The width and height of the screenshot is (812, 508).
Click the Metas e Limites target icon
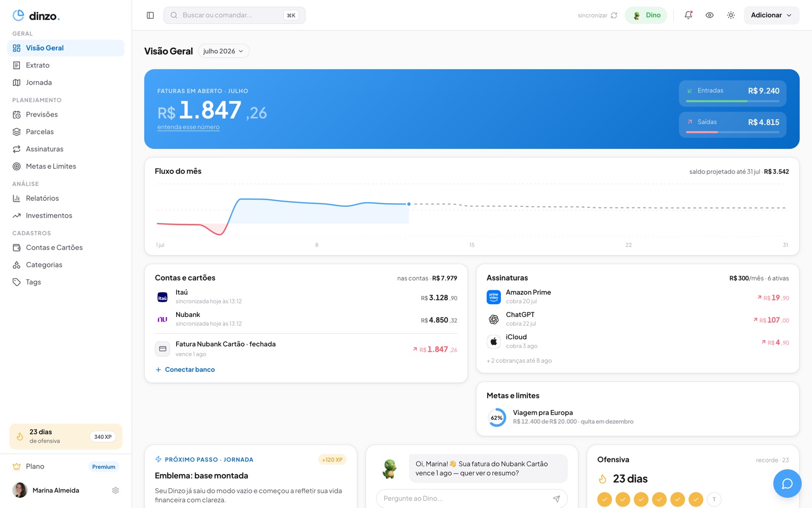click(x=17, y=166)
